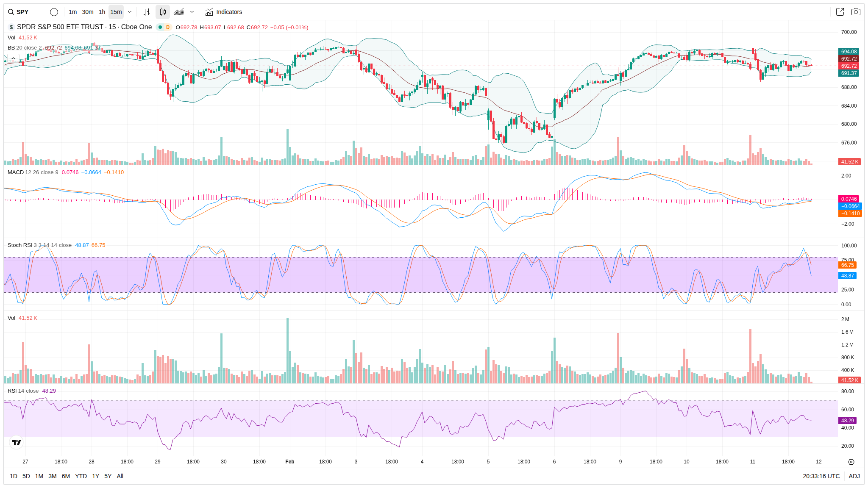Select the 1Y date range tab

pos(95,476)
